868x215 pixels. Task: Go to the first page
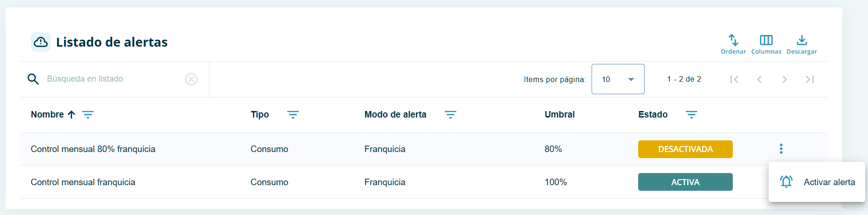coord(734,79)
